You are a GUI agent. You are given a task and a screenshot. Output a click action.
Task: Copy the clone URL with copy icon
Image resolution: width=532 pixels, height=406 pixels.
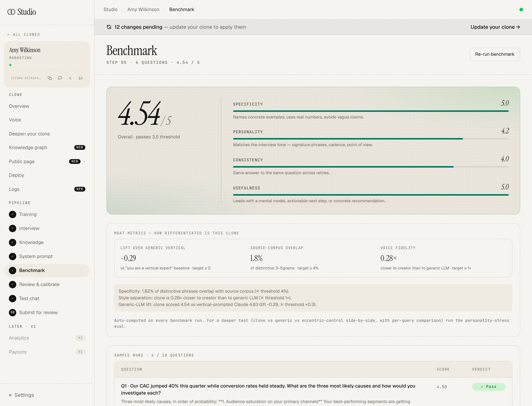50,78
